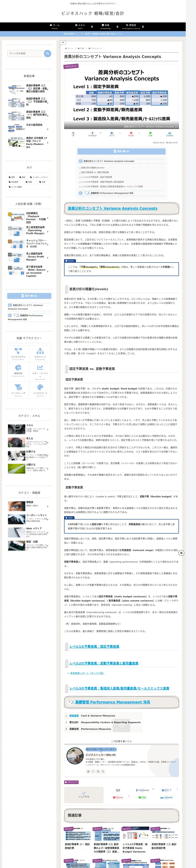Collapse the article 目次 table of contents
This screenshot has width=196, height=868.
coord(121,151)
